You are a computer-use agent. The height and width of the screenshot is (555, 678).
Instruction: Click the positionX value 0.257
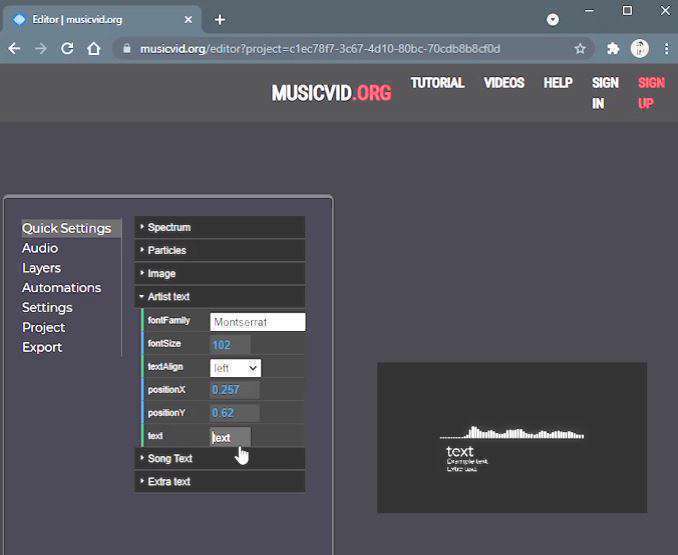(234, 389)
